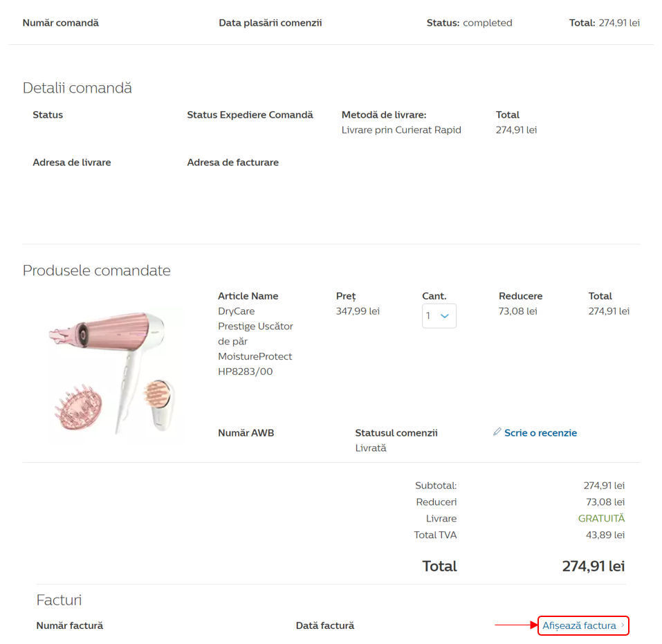The height and width of the screenshot is (644, 662).
Task: Click Livrare prin Curierat Rapid text
Action: click(401, 130)
